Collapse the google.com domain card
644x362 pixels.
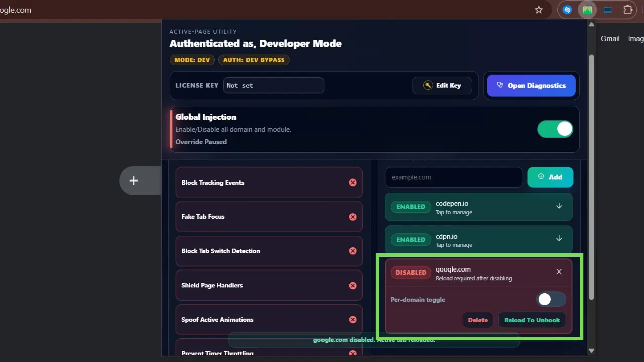559,271
